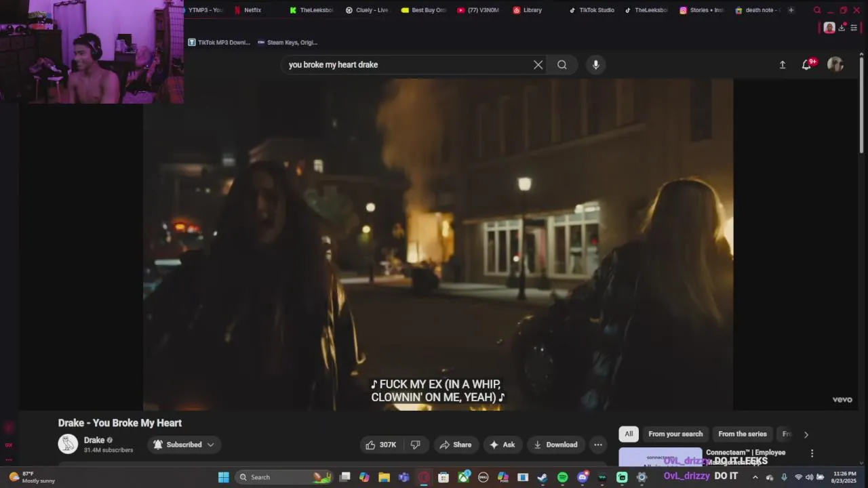Open a new browser tab
Image resolution: width=868 pixels, height=488 pixels.
(x=791, y=10)
